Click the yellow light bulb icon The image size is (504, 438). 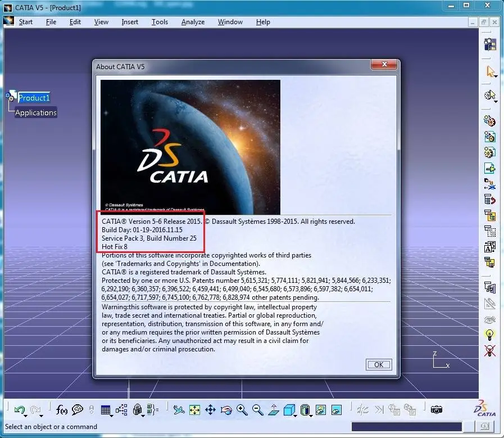(489, 335)
